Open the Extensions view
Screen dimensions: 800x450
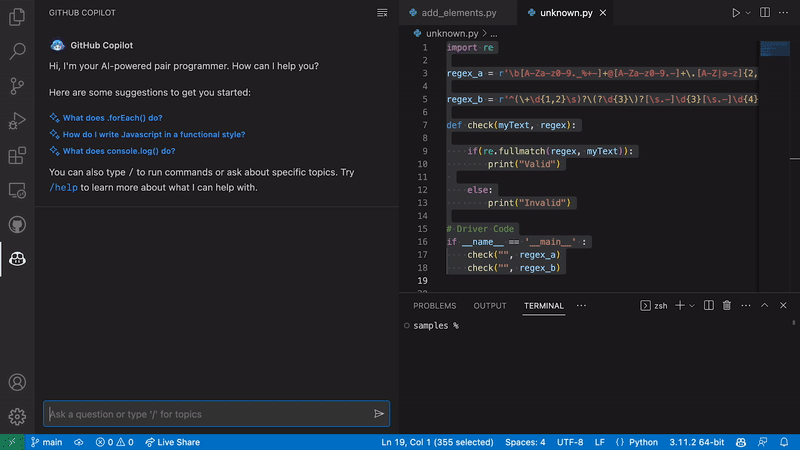[x=17, y=156]
